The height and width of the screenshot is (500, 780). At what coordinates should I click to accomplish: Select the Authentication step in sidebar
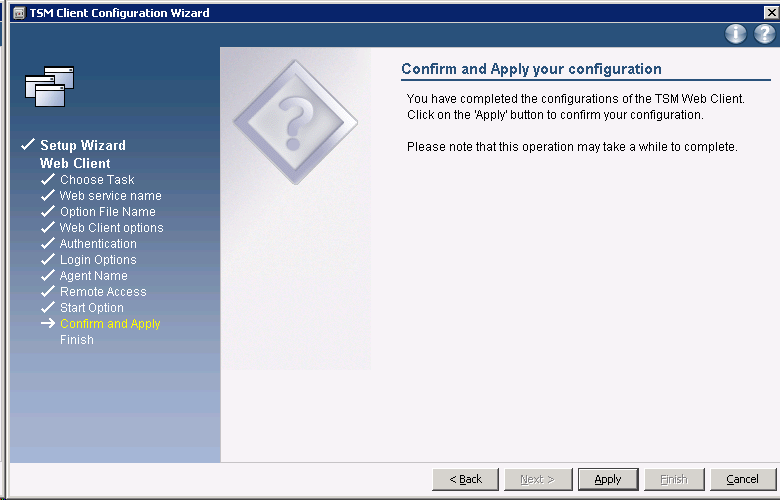[98, 244]
